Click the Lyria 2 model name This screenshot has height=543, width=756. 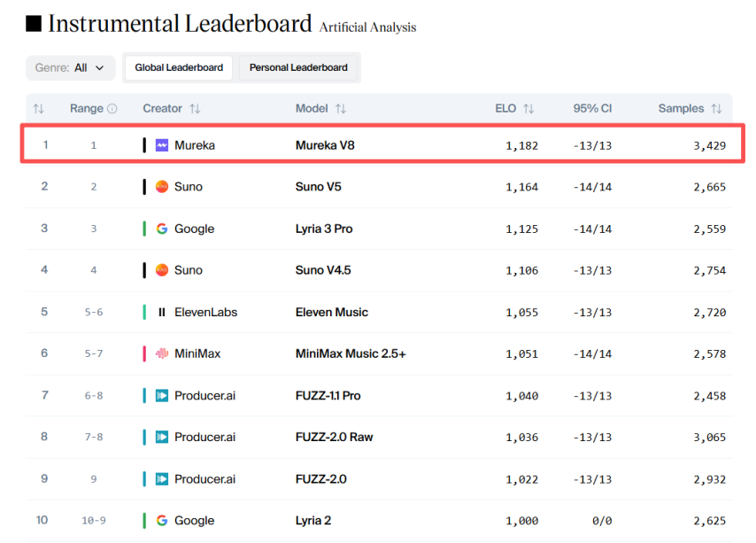[313, 520]
